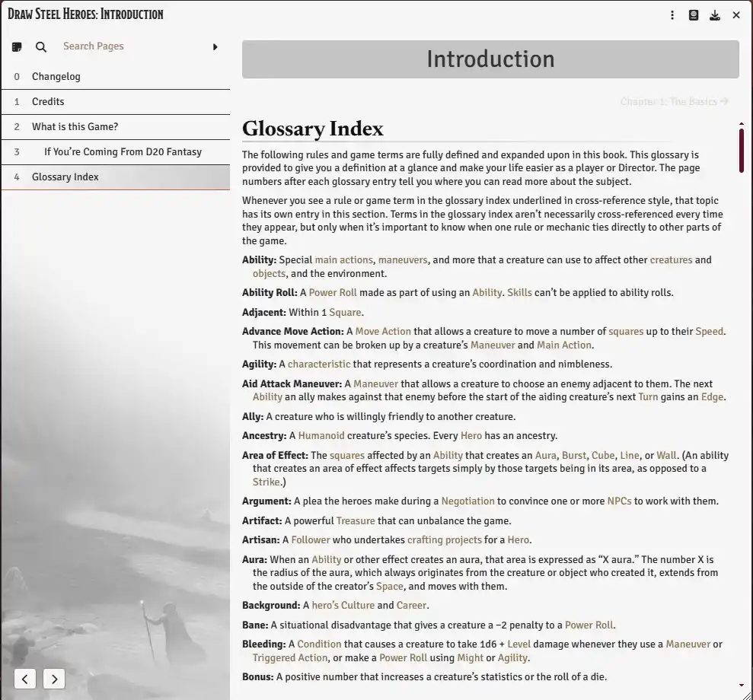Go to previous page with left arrow button
The image size is (753, 700).
point(24,679)
